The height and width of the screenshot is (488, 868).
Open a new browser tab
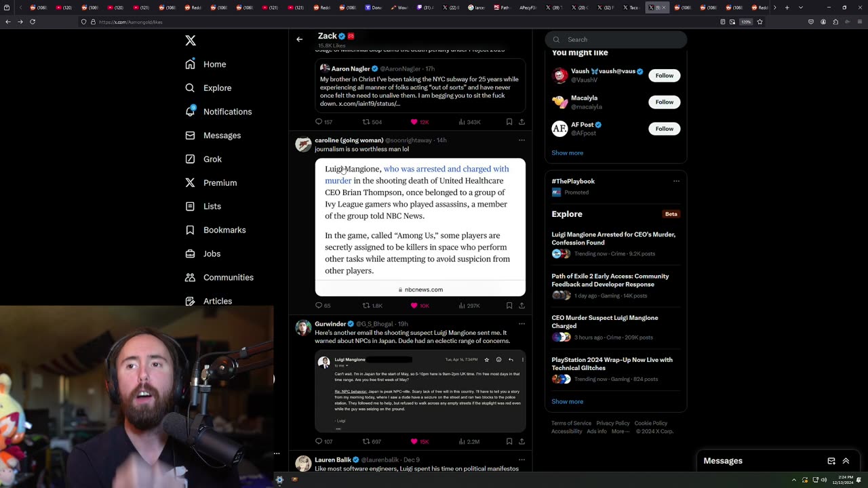[x=787, y=7]
